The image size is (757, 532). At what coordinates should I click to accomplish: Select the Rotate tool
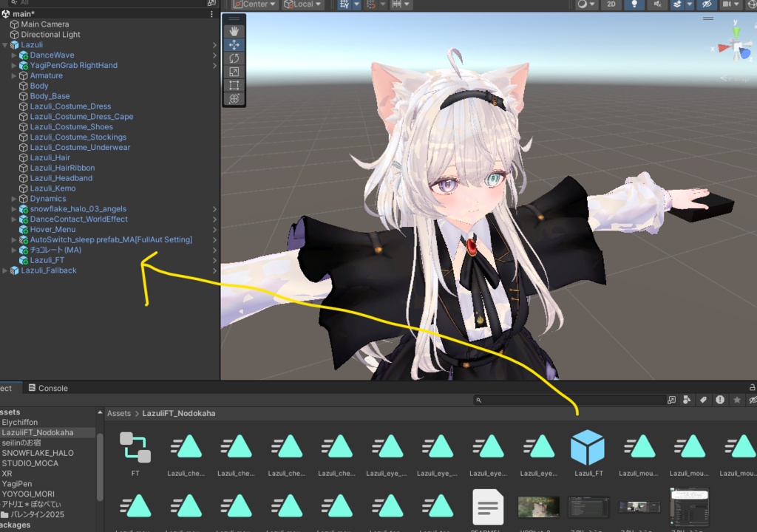(x=234, y=58)
